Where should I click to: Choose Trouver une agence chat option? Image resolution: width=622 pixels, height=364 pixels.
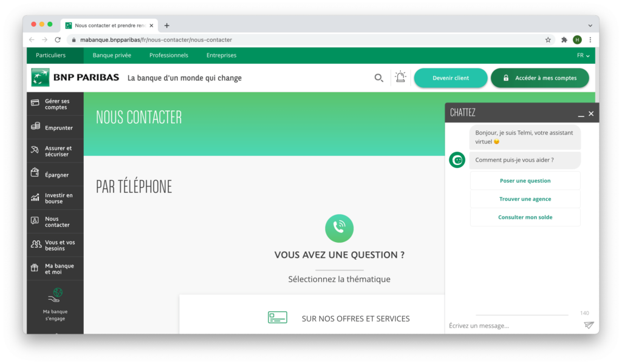[525, 199]
